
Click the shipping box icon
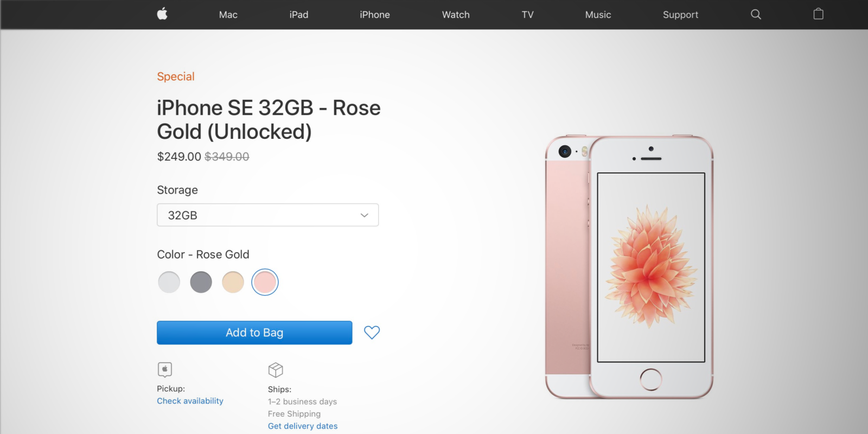pos(276,370)
